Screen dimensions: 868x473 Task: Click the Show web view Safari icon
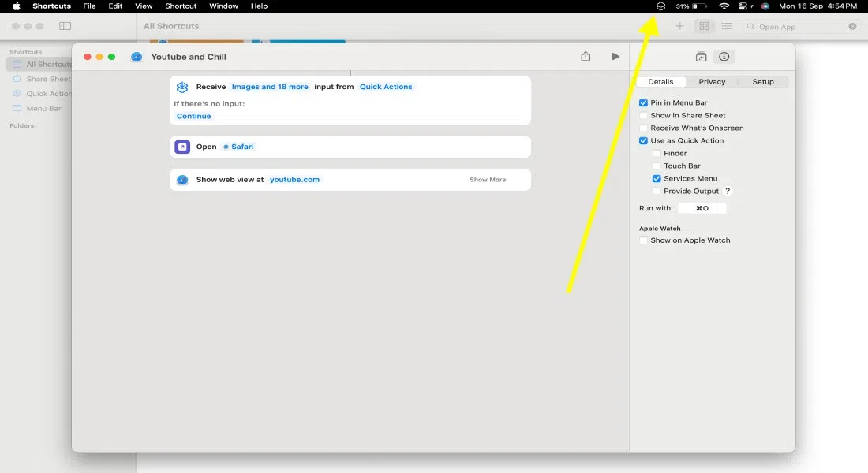tap(182, 180)
